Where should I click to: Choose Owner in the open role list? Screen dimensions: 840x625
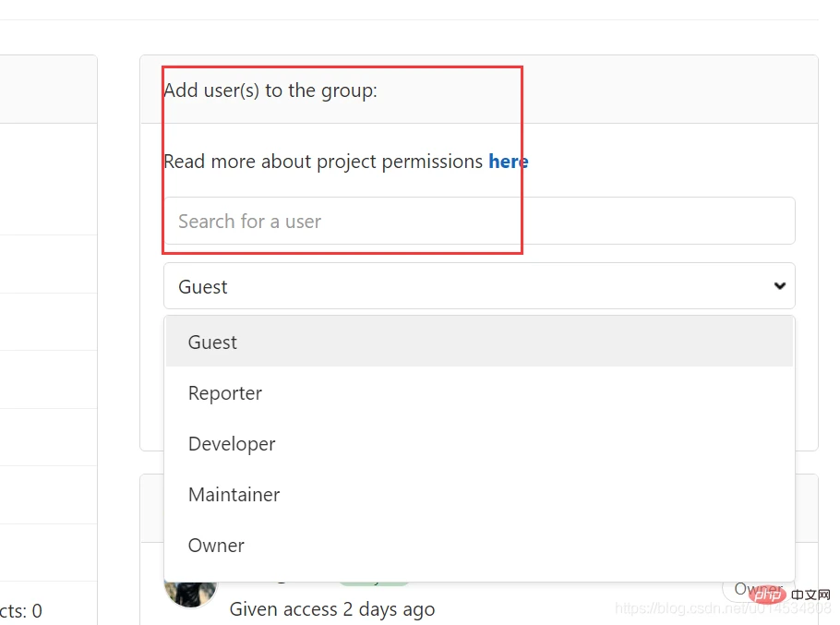pos(216,546)
